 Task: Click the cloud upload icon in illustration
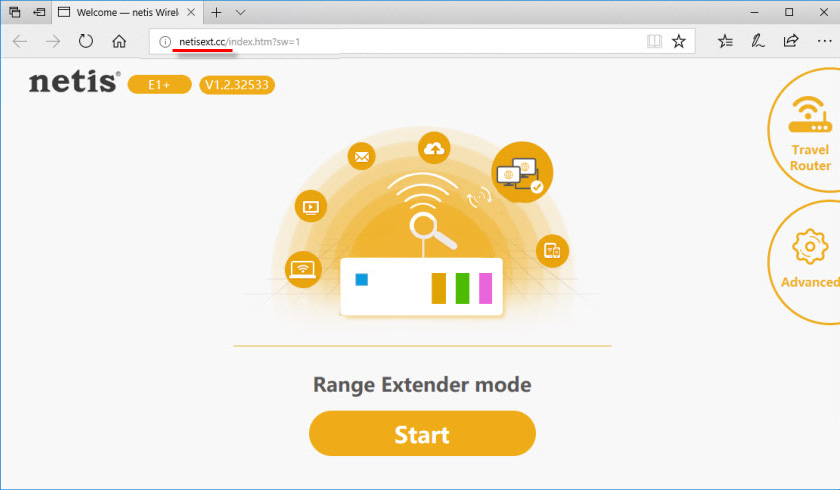tap(435, 148)
